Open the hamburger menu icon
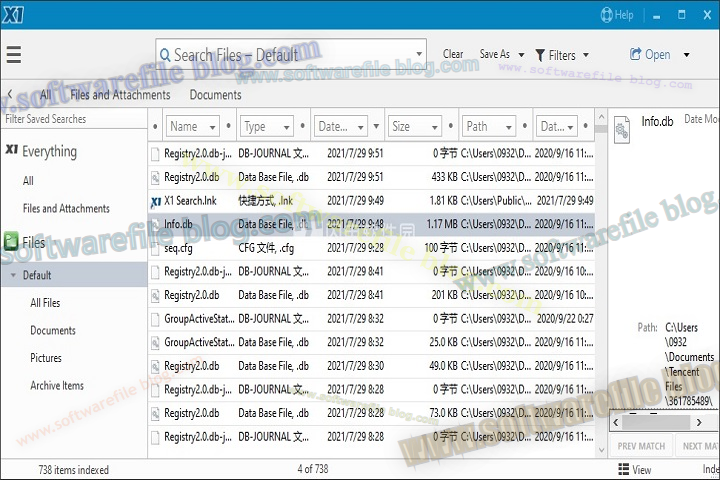The width and height of the screenshot is (720, 480). coord(14,54)
